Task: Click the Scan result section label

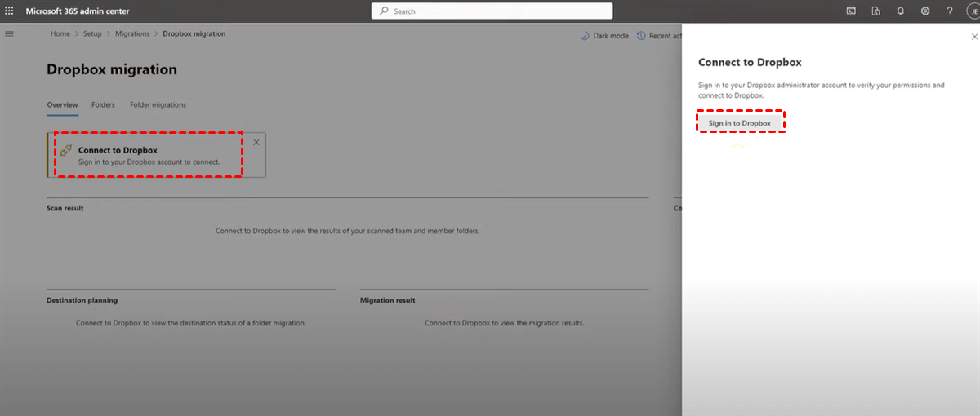Action: click(65, 208)
